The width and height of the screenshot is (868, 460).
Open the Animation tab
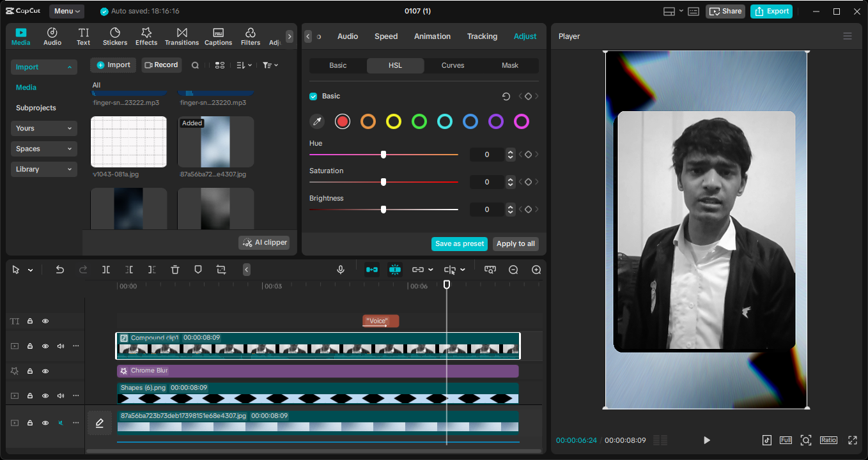[432, 36]
